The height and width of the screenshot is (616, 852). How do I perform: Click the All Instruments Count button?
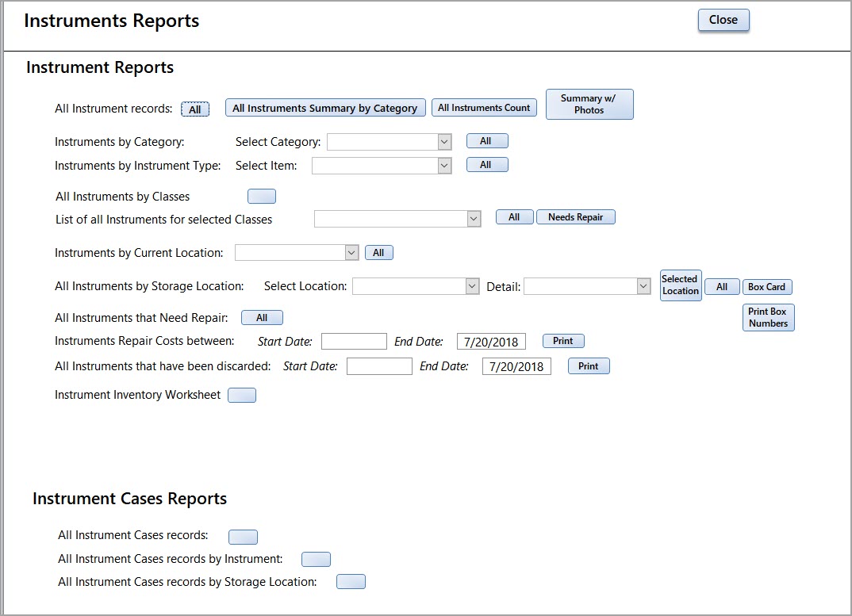484,107
